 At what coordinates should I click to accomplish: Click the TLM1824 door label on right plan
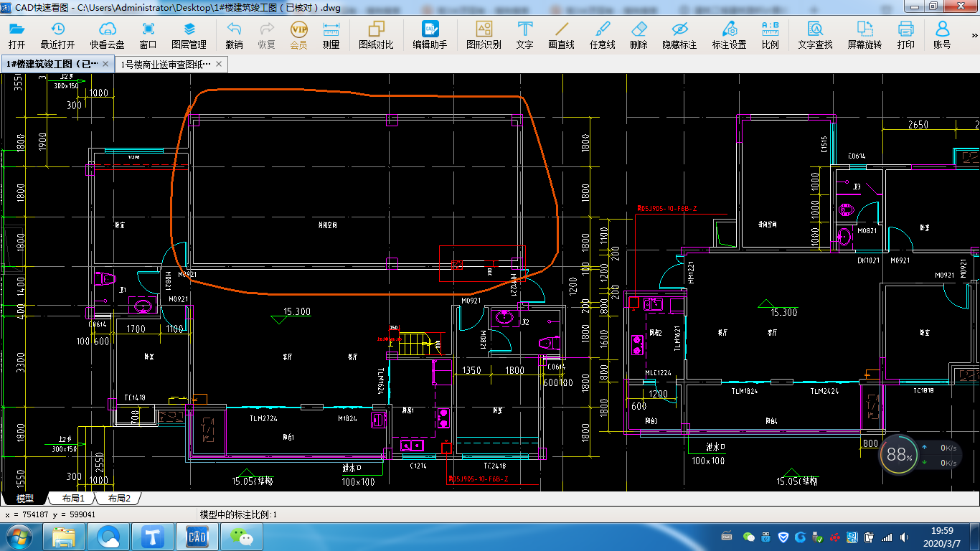pyautogui.click(x=745, y=391)
